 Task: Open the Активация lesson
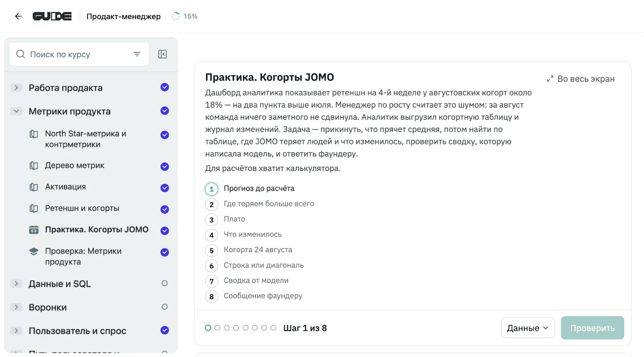(66, 187)
